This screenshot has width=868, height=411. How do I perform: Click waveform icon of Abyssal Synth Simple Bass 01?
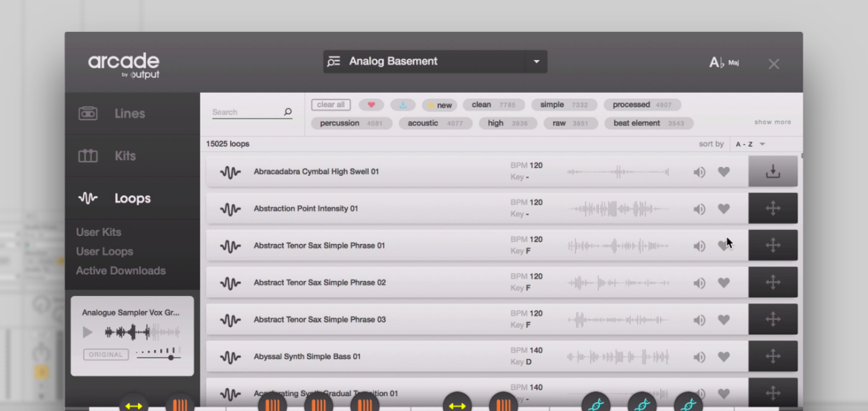point(230,358)
